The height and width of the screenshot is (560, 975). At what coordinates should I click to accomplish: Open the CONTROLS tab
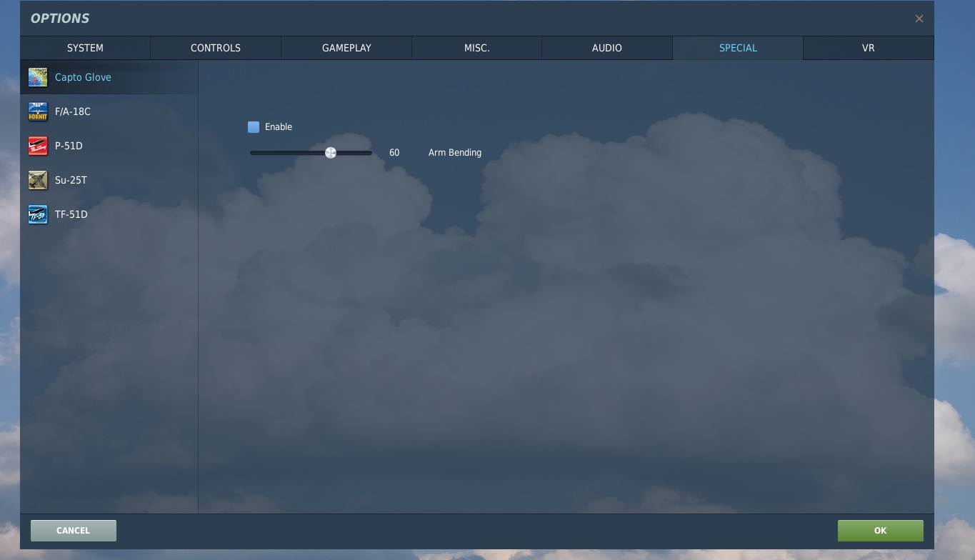pos(216,48)
